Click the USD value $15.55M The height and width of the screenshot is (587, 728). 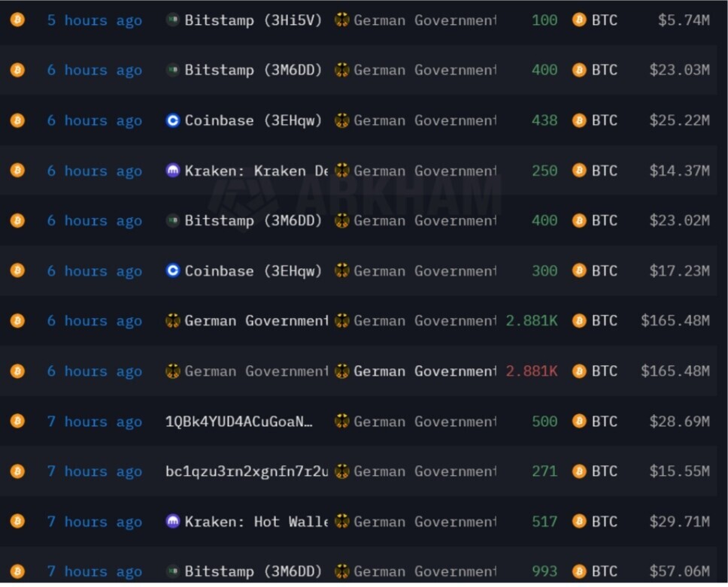point(680,471)
